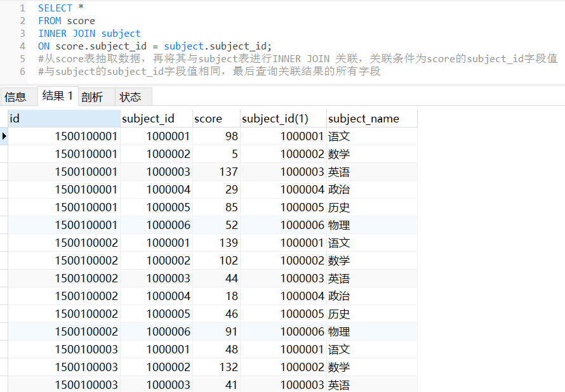Select score cell with value 52
The image size is (565, 392).
pyautogui.click(x=216, y=225)
